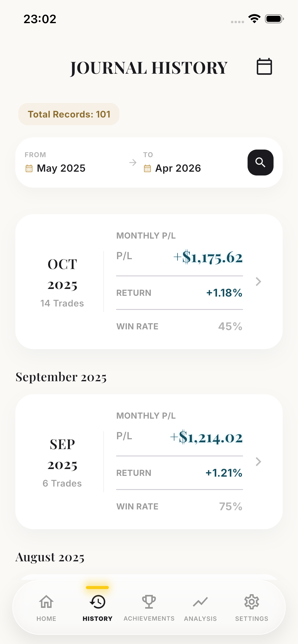Click the FROM date calendar icon

click(29, 168)
